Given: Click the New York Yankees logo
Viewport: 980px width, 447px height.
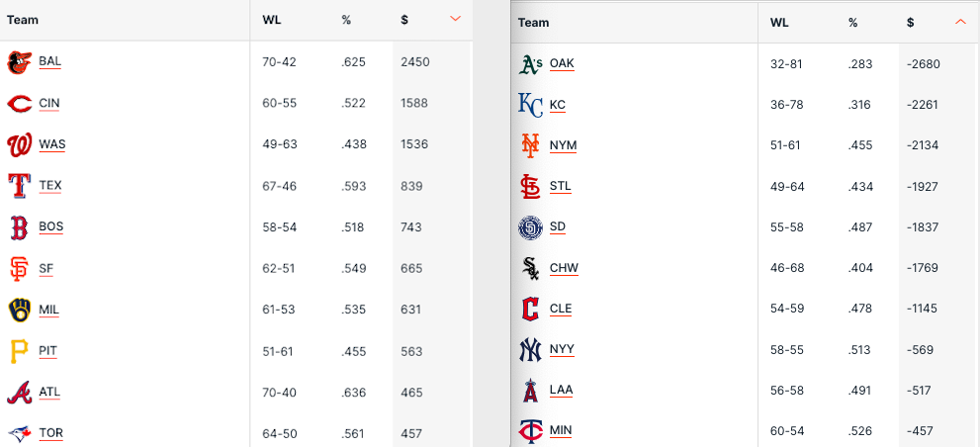Looking at the screenshot, I should point(531,350).
